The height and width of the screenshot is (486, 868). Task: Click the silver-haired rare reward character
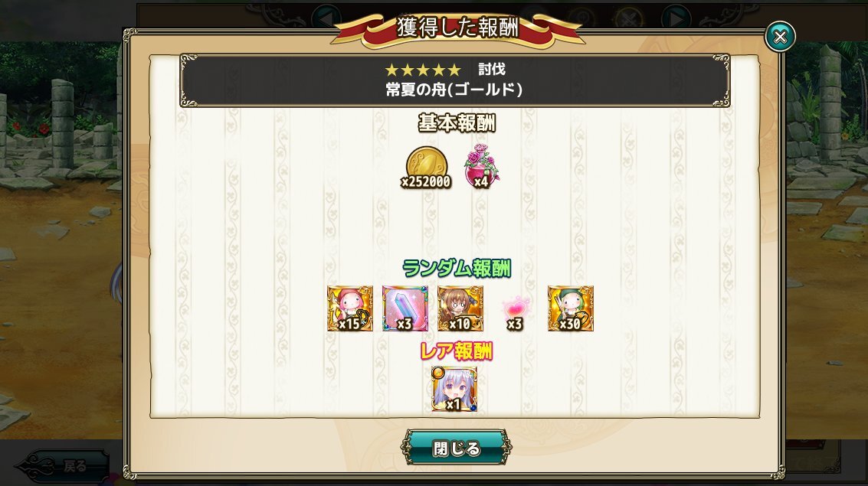454,390
